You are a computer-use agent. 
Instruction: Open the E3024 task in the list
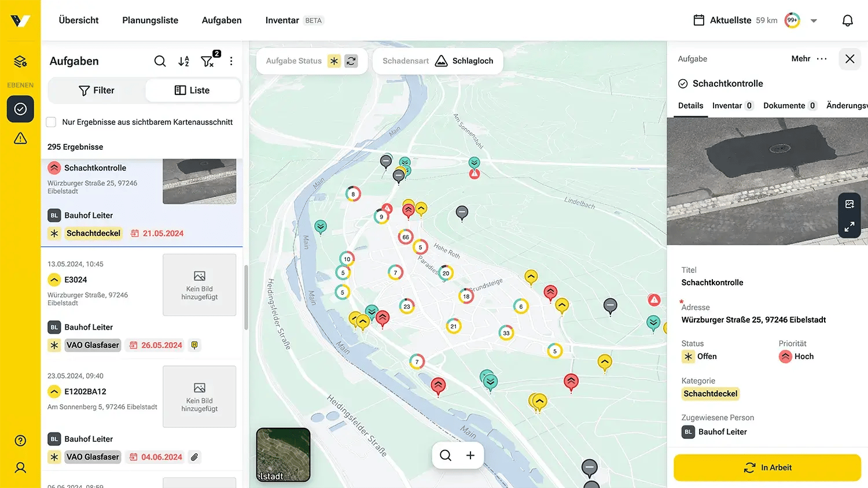point(142,304)
